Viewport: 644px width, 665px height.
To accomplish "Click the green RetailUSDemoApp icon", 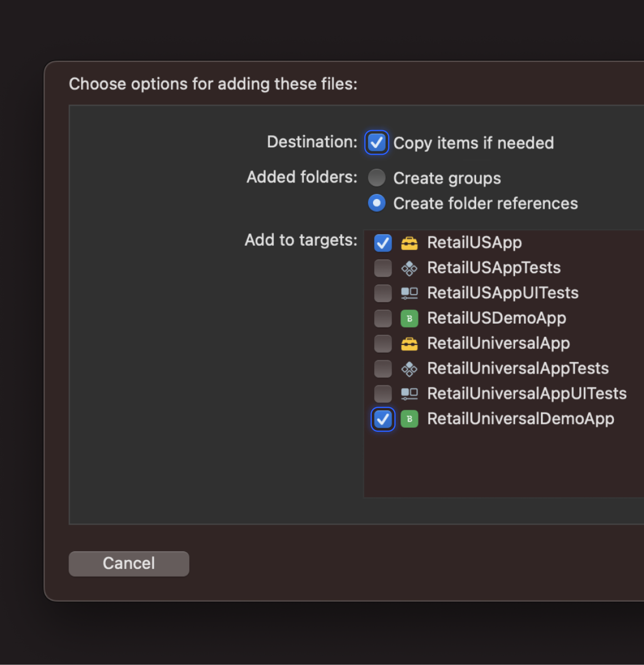I will (409, 318).
